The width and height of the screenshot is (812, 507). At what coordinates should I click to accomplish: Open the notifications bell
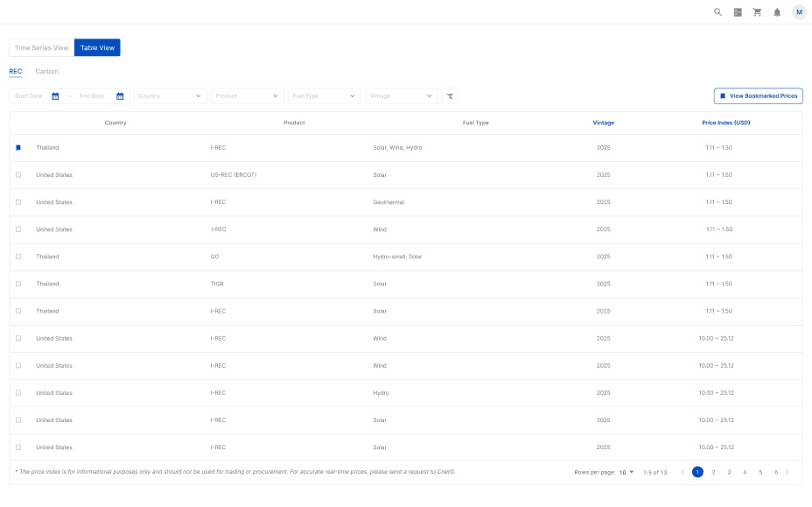tap(777, 12)
